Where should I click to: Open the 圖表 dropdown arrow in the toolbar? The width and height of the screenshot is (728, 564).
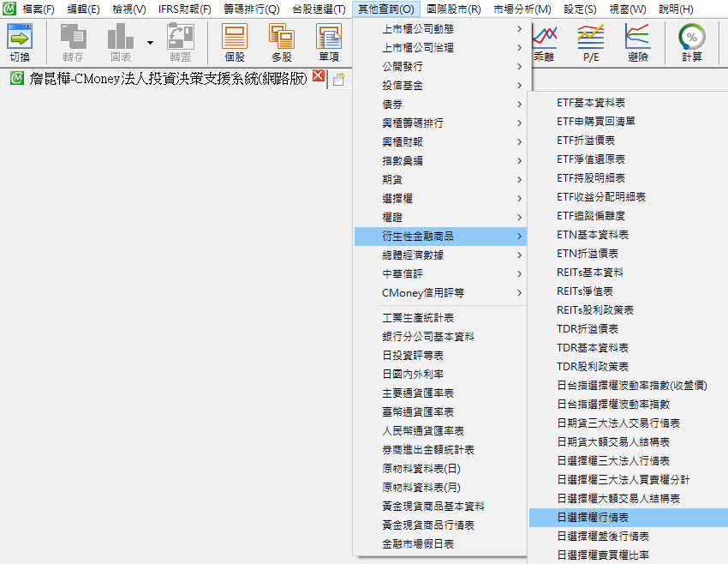(150, 42)
